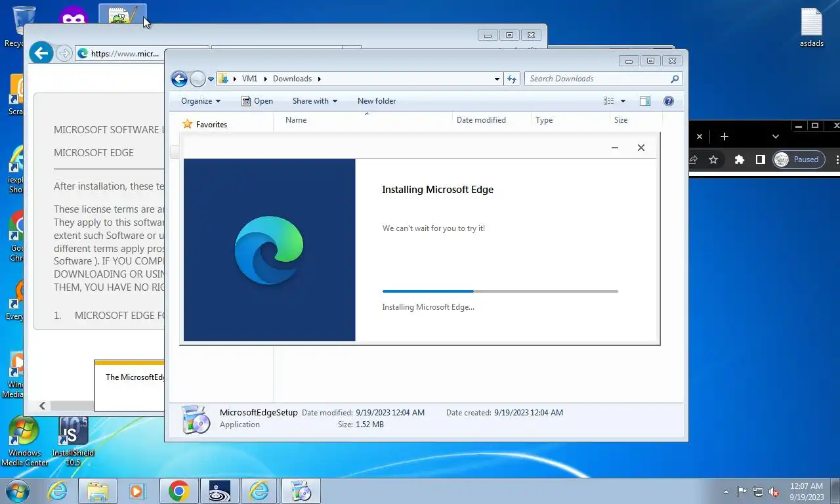Open Chrome tab search dropdown chevron

pyautogui.click(x=776, y=136)
